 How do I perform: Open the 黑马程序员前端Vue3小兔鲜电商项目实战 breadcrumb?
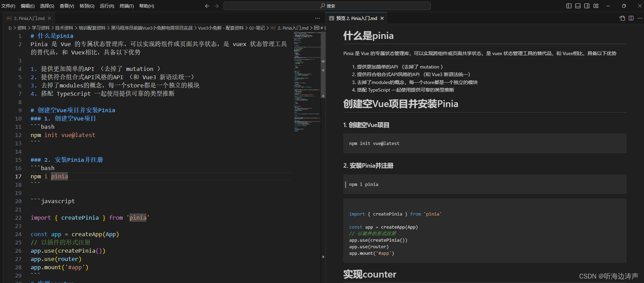pos(152,28)
